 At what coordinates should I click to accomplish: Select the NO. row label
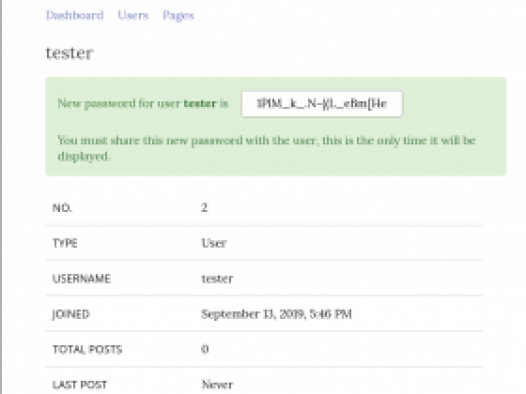coord(62,208)
